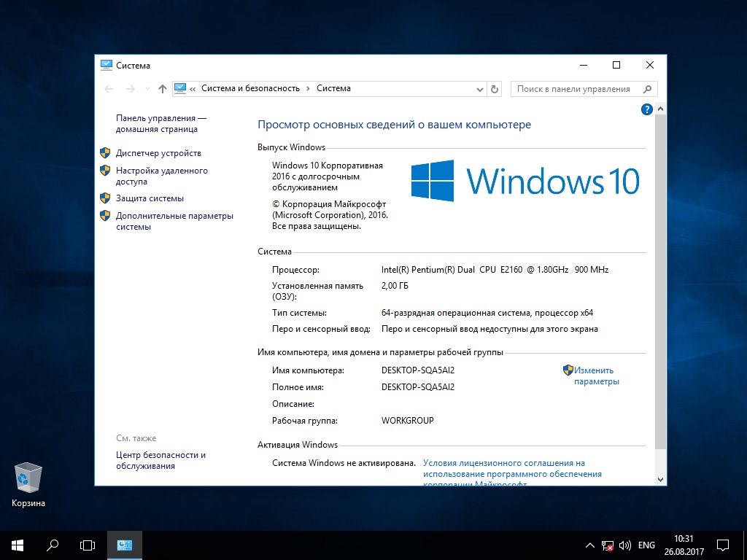Open help question mark icon
Screen dimensions: 747x560
point(646,110)
